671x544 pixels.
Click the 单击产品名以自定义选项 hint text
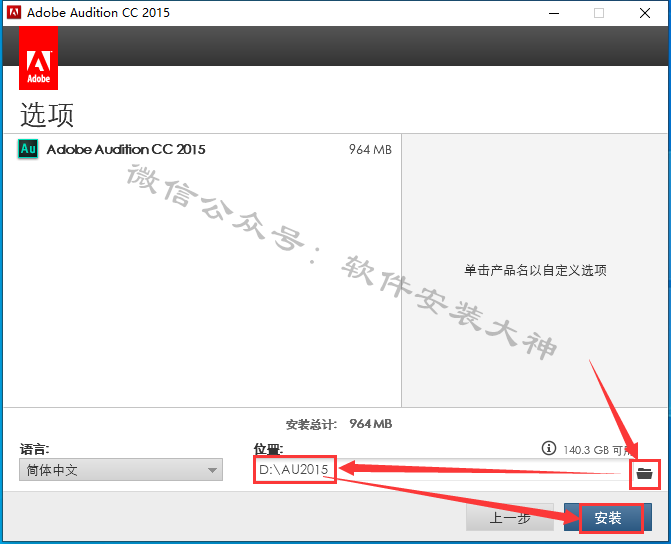[535, 270]
